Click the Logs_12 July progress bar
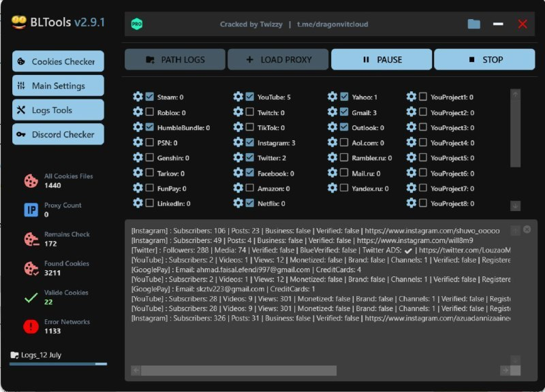This screenshot has height=392, width=545. coord(58,364)
